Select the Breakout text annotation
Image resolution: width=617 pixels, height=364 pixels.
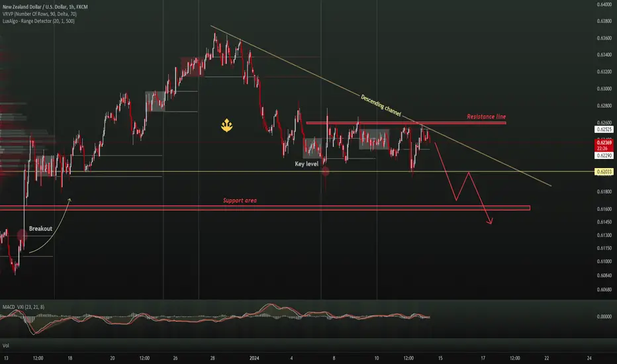(x=40, y=228)
